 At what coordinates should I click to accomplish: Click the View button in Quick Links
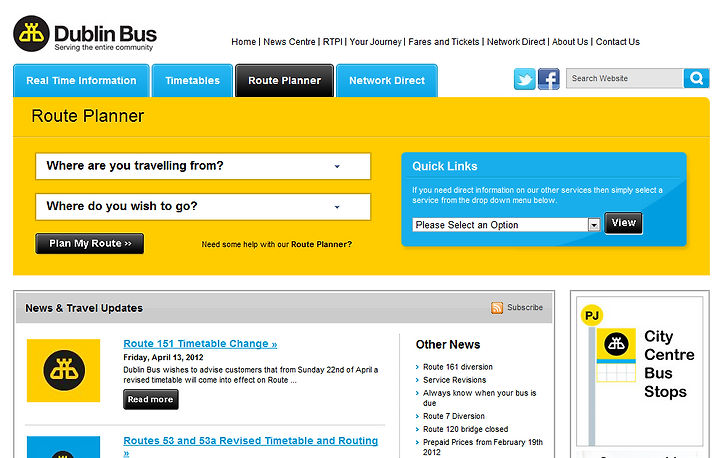coord(623,223)
